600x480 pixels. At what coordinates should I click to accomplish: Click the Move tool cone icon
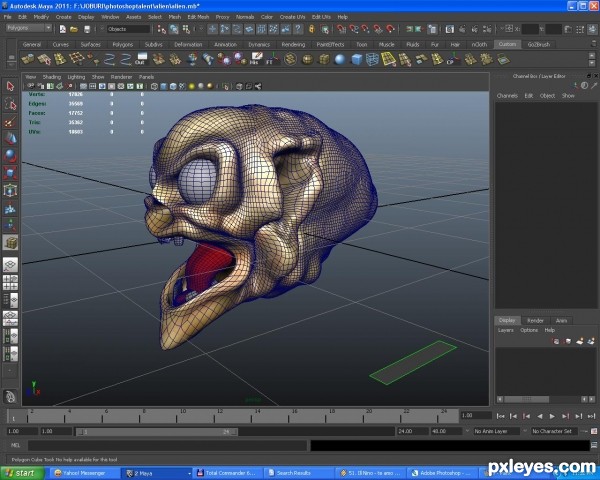coord(10,139)
